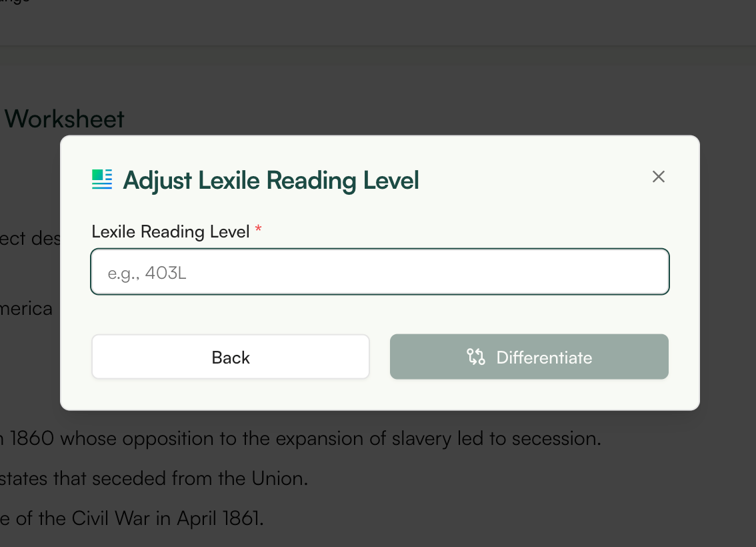Click the 'Adjust Lexile Reading Level' heading
This screenshot has width=756, height=547.
(x=271, y=181)
